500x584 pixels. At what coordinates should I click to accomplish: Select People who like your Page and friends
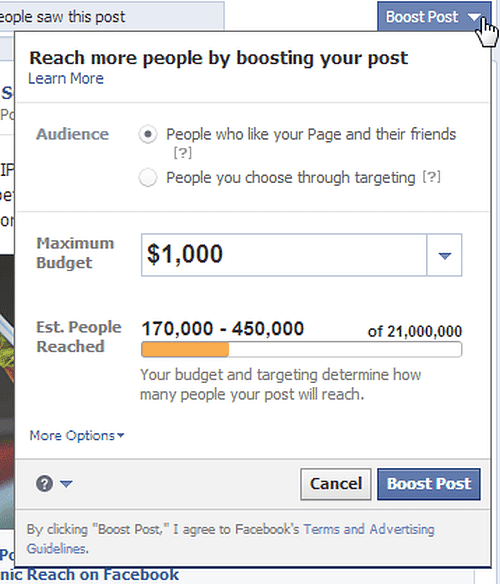pos(148,134)
